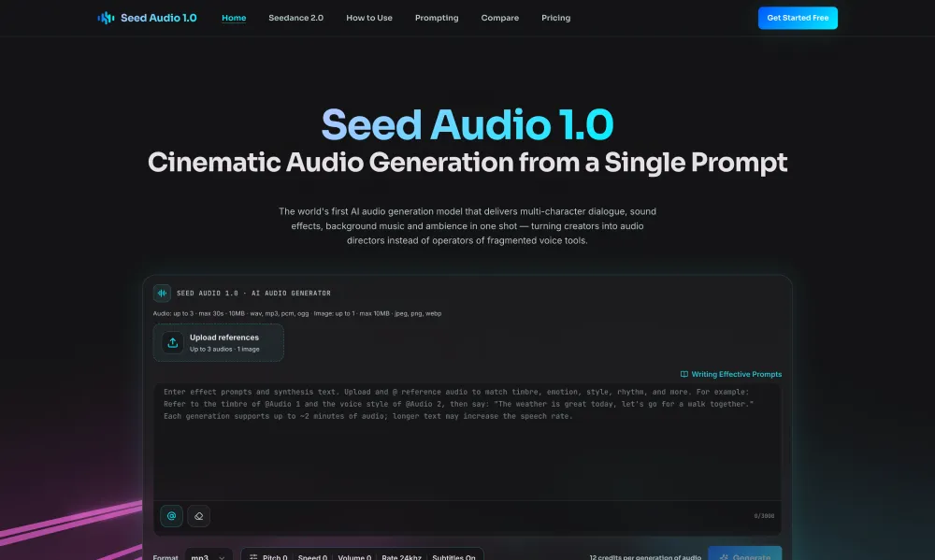This screenshot has width=935, height=560.
Task: Focus the prompt text area
Action: [x=467, y=441]
